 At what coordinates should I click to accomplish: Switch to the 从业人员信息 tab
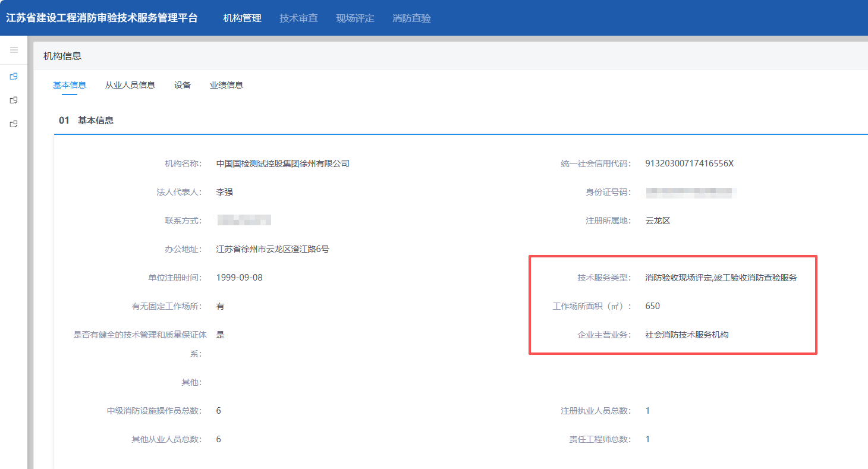click(x=130, y=85)
